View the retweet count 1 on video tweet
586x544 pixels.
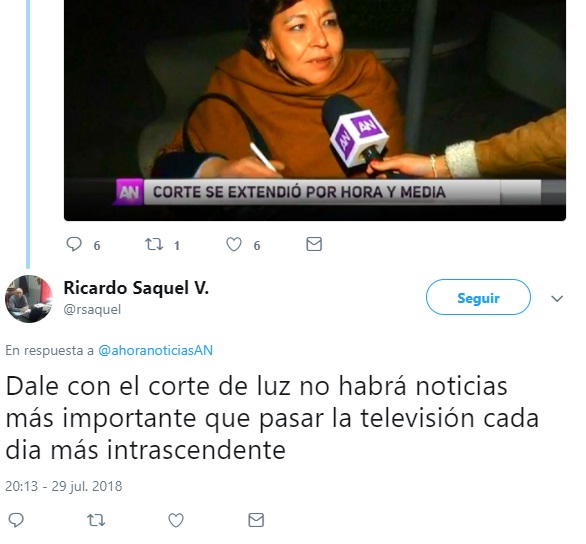[177, 245]
